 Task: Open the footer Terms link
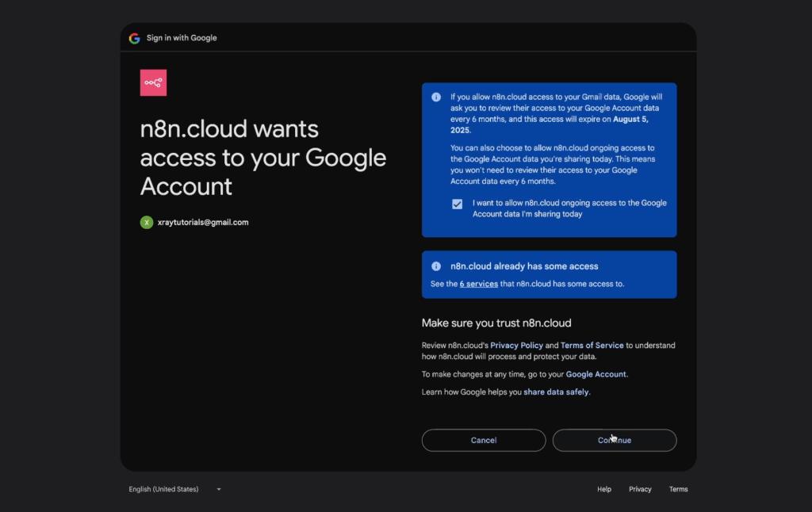tap(678, 489)
